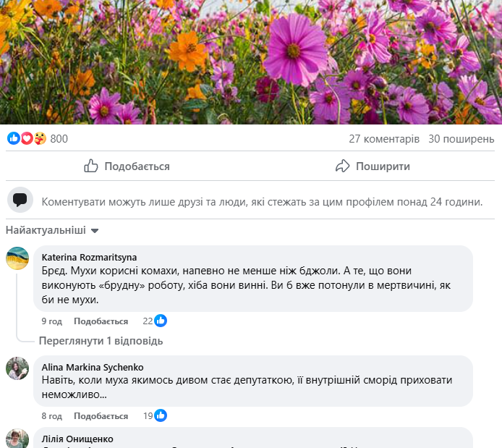The height and width of the screenshot is (448, 502).
Task: Open the 30 поширень shares list
Action: coord(461,139)
